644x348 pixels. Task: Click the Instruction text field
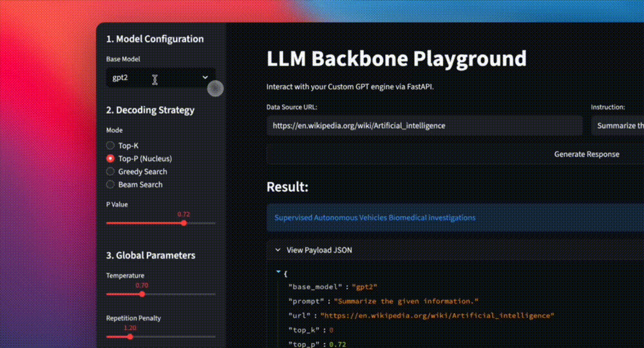tap(618, 126)
